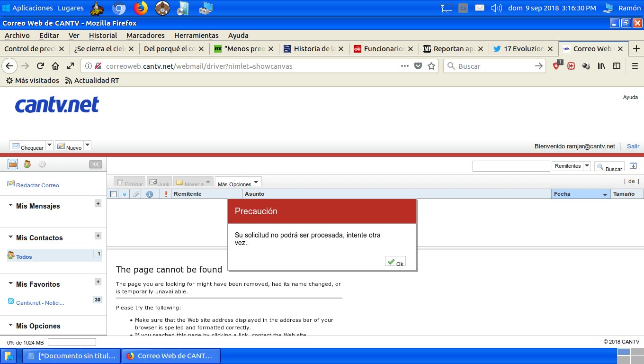Open the network indicator in top panel
The height and width of the screenshot is (364, 644).
tap(446, 8)
